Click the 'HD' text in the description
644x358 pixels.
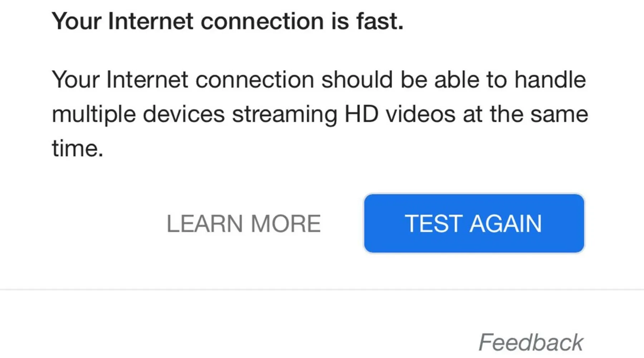[361, 115]
